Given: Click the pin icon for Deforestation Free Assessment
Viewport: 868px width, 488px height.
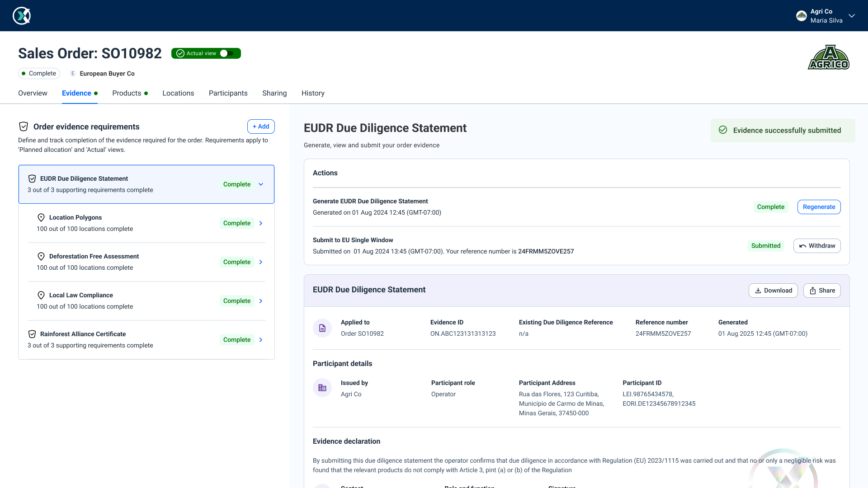Looking at the screenshot, I should (x=41, y=256).
